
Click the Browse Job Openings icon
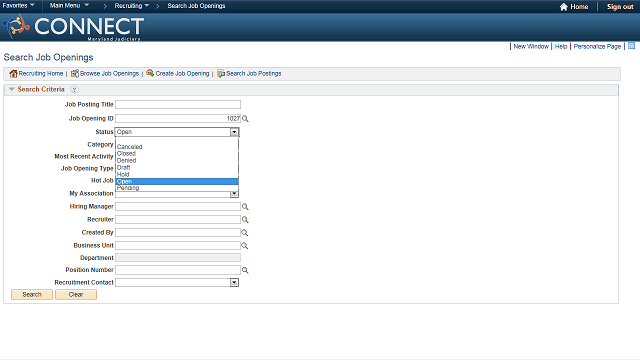click(75, 73)
